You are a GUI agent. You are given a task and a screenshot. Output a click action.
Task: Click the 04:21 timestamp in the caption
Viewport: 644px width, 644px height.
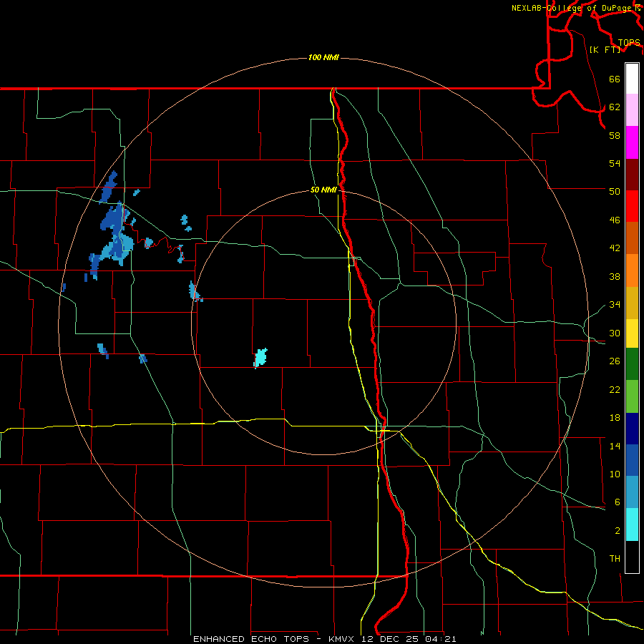point(440,639)
